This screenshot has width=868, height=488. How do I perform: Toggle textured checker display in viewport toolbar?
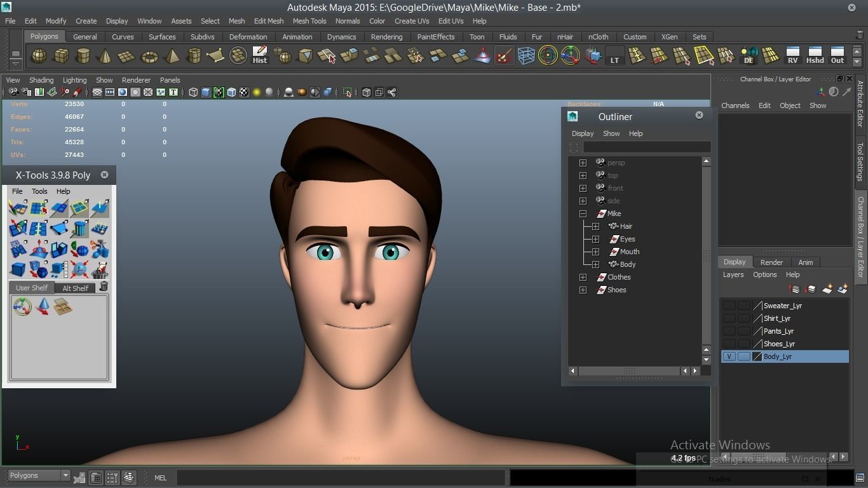(x=244, y=92)
